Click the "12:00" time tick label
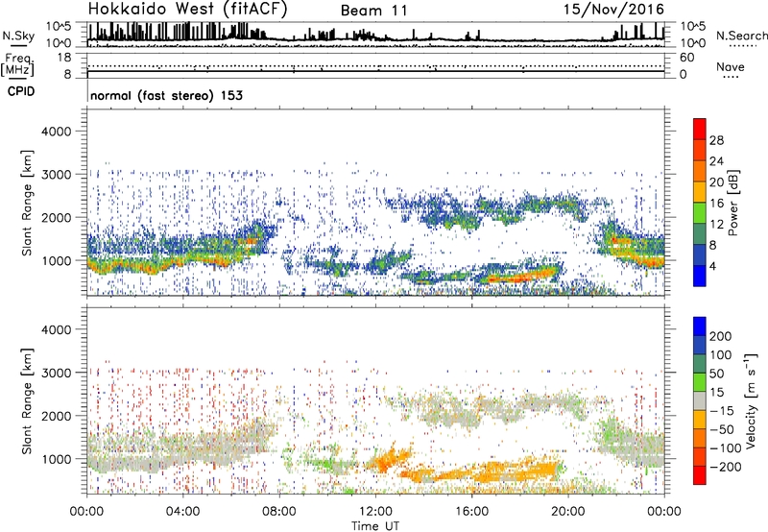This screenshot has height=532, width=768. (375, 512)
